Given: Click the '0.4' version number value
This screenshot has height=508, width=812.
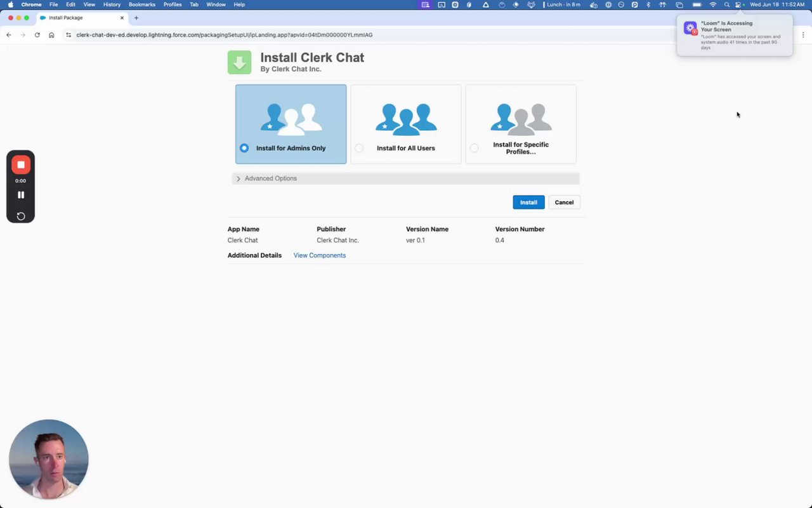Looking at the screenshot, I should (500, 240).
